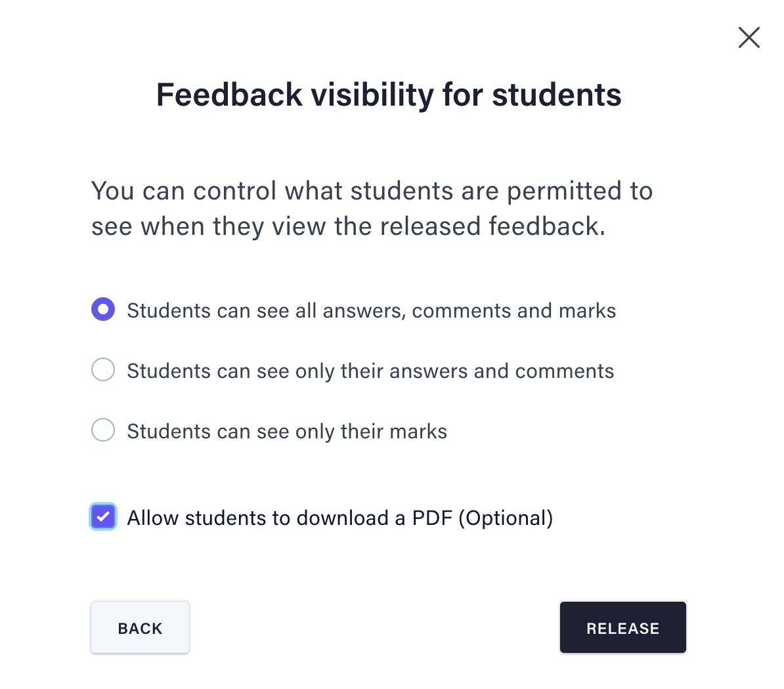This screenshot has width=784, height=689.
Task: Dismiss dialog with the X icon
Action: [749, 37]
